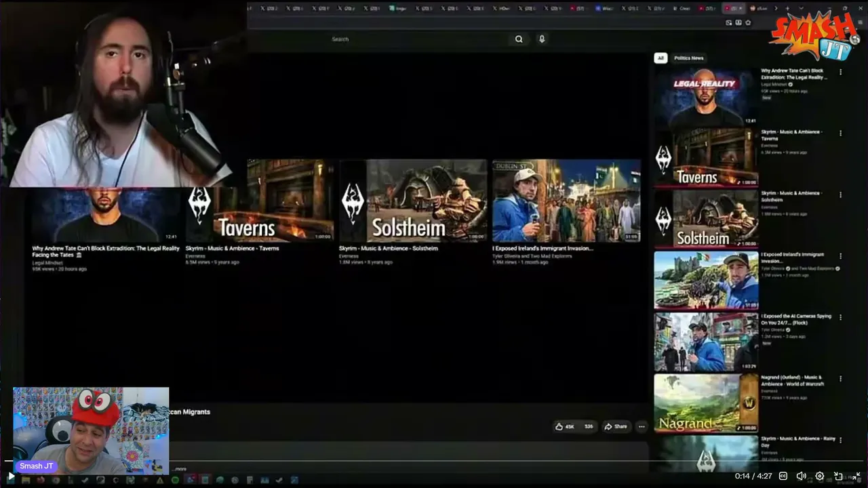
Task: Click sidebar title 'Nagrand (Outland) - Music & Ambience'
Action: click(x=793, y=380)
